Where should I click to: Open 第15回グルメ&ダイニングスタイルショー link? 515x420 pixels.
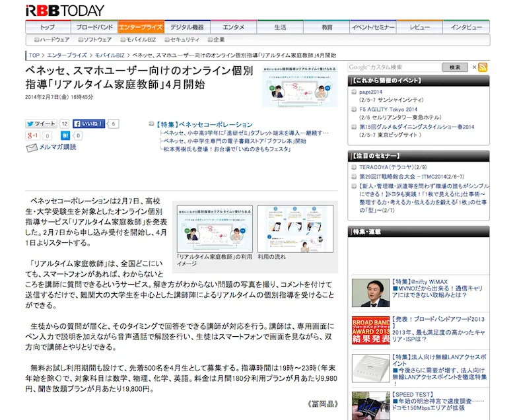pyautogui.click(x=417, y=127)
